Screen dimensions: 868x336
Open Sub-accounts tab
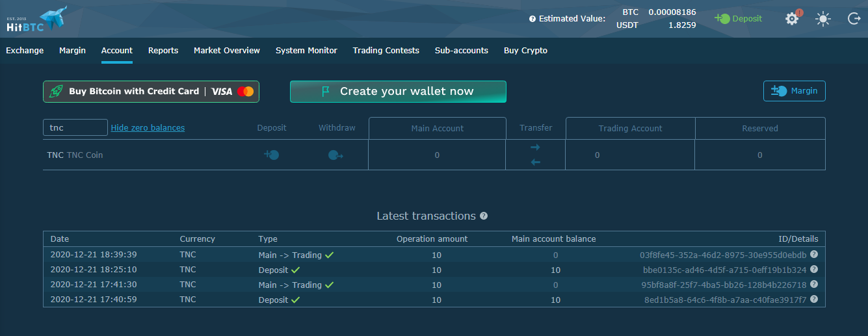click(x=462, y=51)
